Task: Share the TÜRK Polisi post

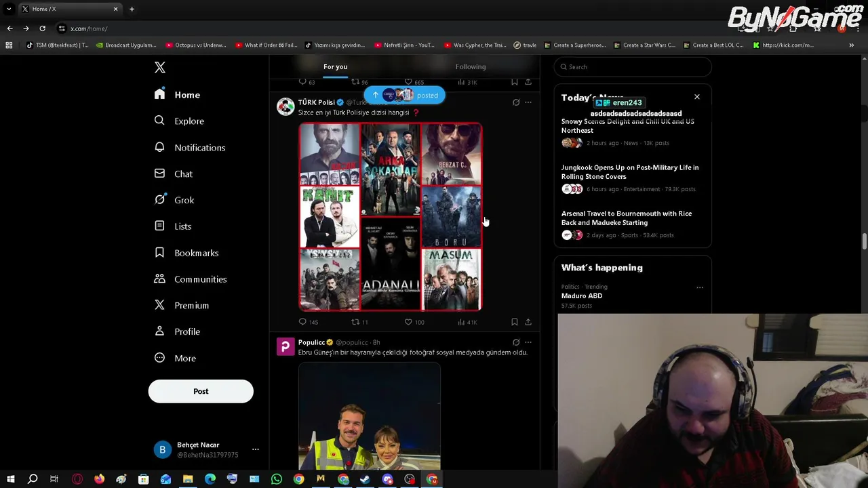Action: 528,322
